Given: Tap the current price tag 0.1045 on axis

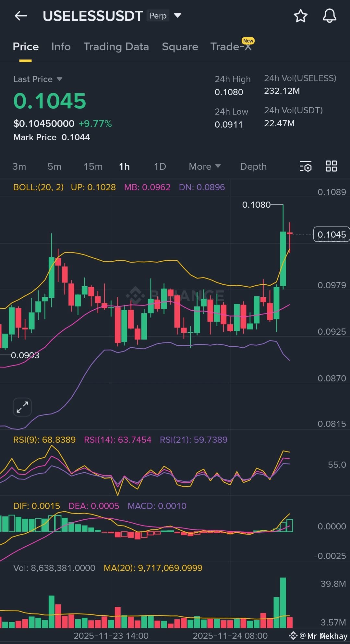Looking at the screenshot, I should coord(332,234).
